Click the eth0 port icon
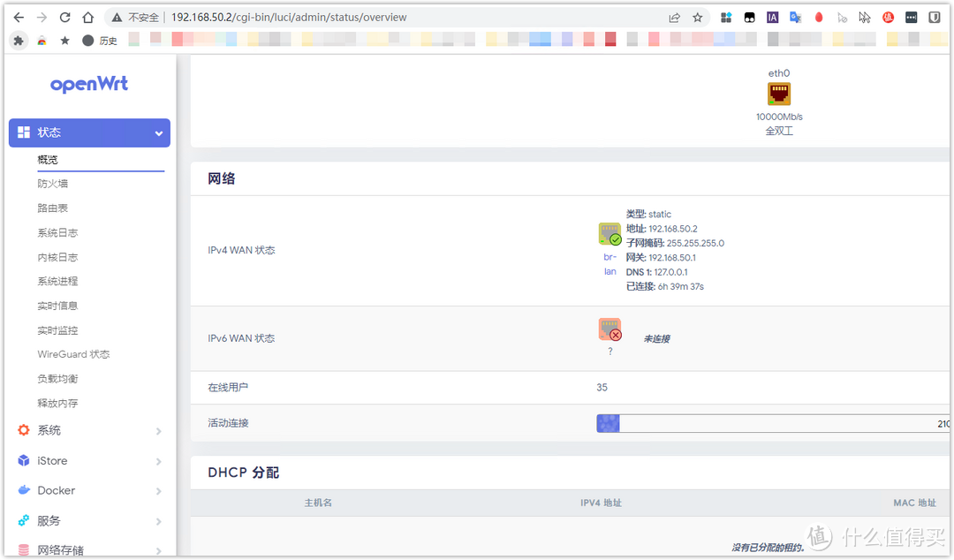The image size is (954, 560). pos(779,94)
